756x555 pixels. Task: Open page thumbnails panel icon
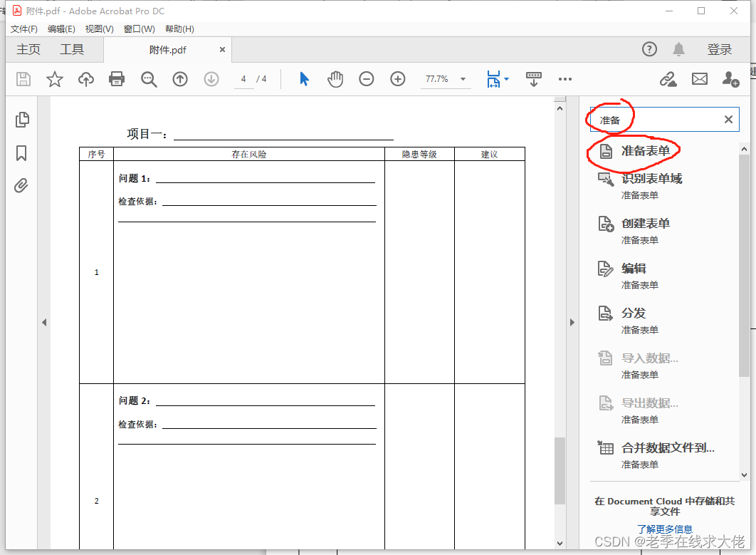point(21,120)
